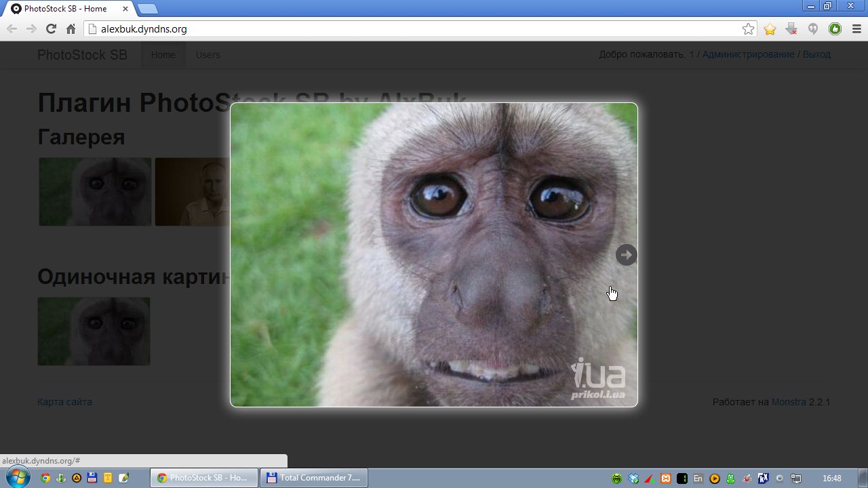868x488 pixels.
Task: Open a new browser tab
Action: pos(147,9)
